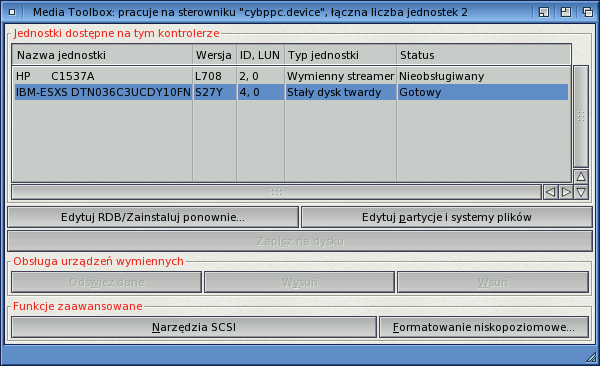Click the zoom gadget in title bar
Image resolution: width=600 pixels, height=366 pixels.
[x=566, y=12]
